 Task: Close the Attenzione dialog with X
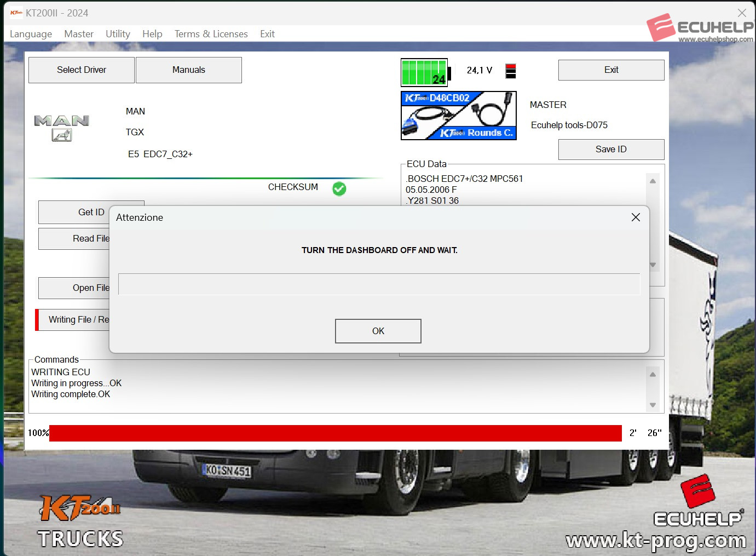tap(636, 217)
